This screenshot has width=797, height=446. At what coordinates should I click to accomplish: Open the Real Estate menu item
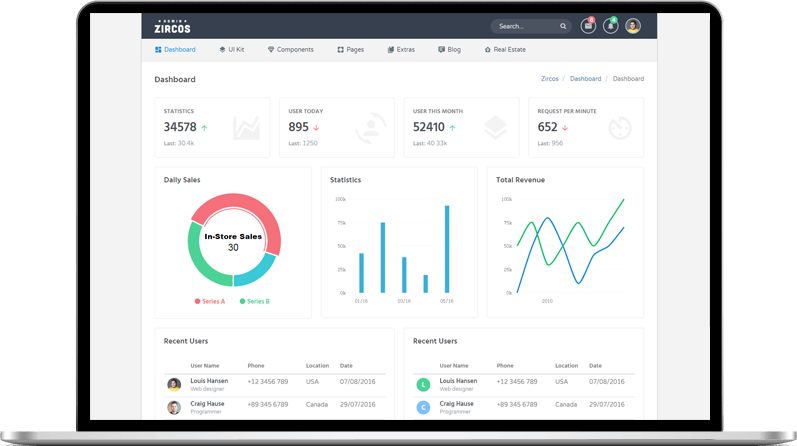(x=505, y=49)
